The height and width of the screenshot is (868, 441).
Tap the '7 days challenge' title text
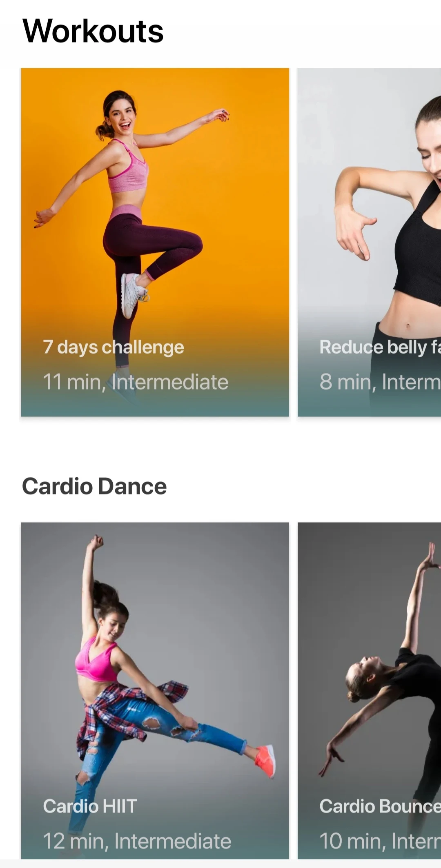pos(114,347)
